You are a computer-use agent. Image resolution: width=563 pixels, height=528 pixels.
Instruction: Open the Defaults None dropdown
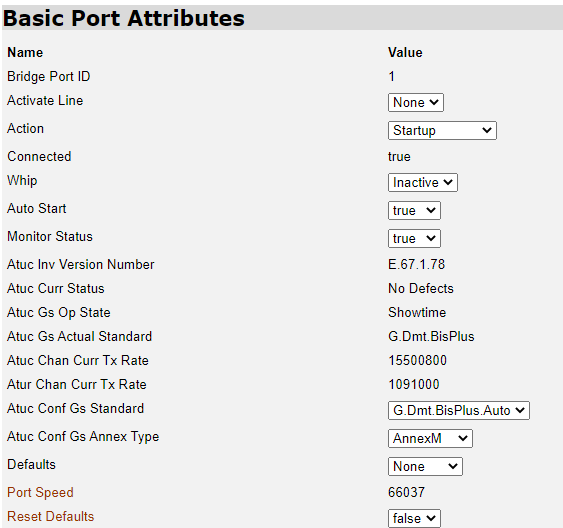(x=425, y=467)
